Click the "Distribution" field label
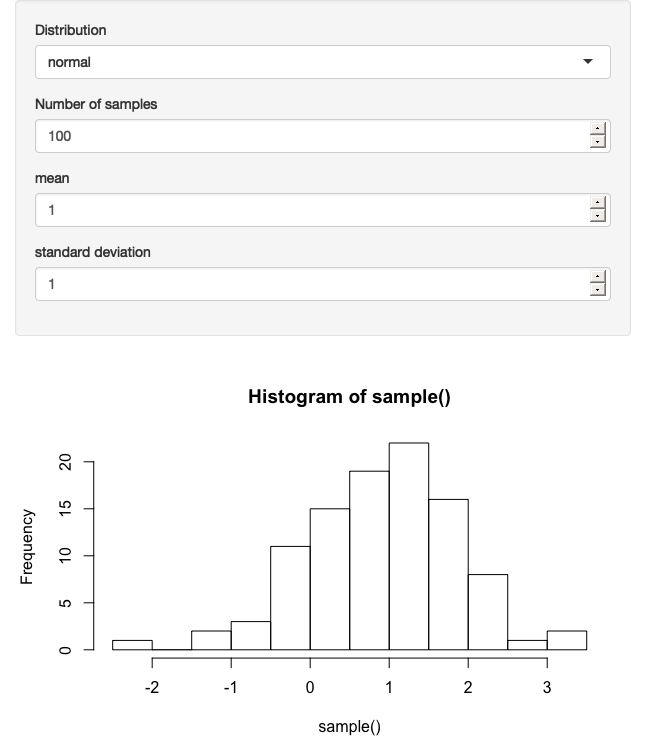The height and width of the screenshot is (756, 646). [x=70, y=30]
